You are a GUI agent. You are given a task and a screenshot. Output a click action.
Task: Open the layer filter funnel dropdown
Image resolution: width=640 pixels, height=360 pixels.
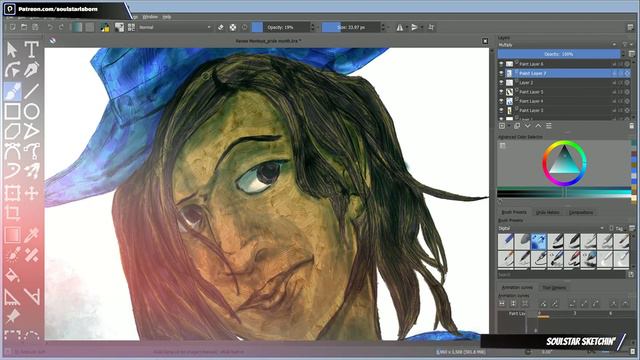point(626,44)
